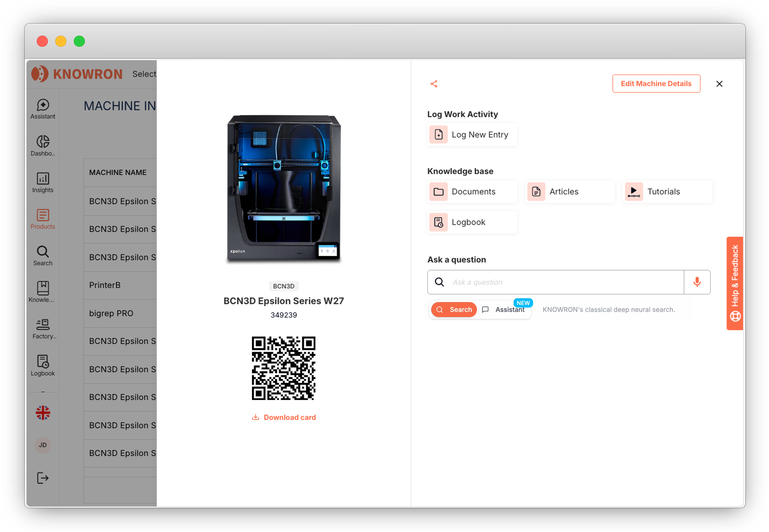Click the Download card link

[284, 417]
